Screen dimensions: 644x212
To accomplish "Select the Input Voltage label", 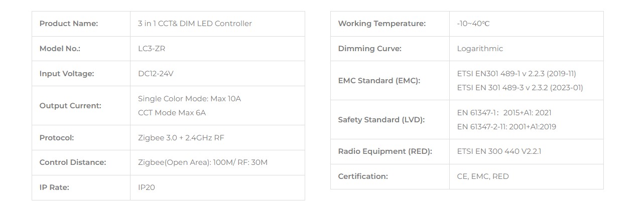I will (67, 74).
